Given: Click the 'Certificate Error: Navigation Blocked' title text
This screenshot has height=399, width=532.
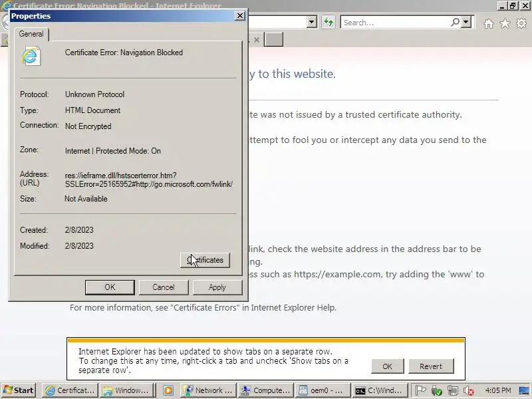Looking at the screenshot, I should [x=124, y=53].
